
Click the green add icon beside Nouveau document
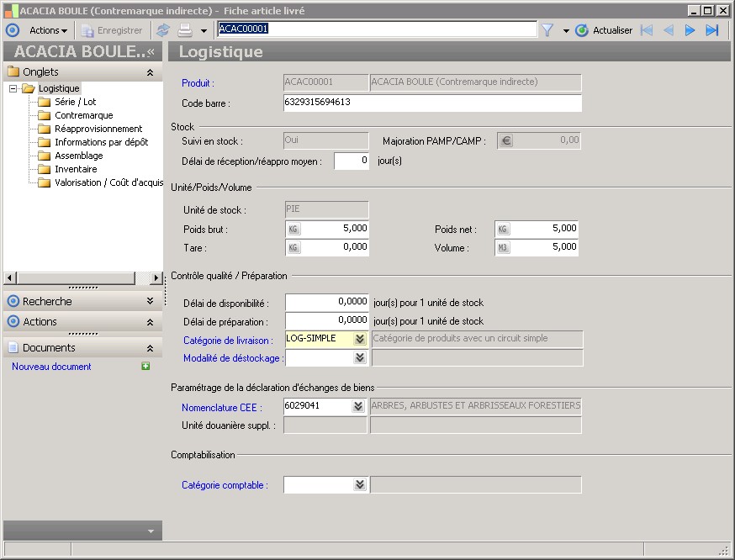tap(146, 367)
